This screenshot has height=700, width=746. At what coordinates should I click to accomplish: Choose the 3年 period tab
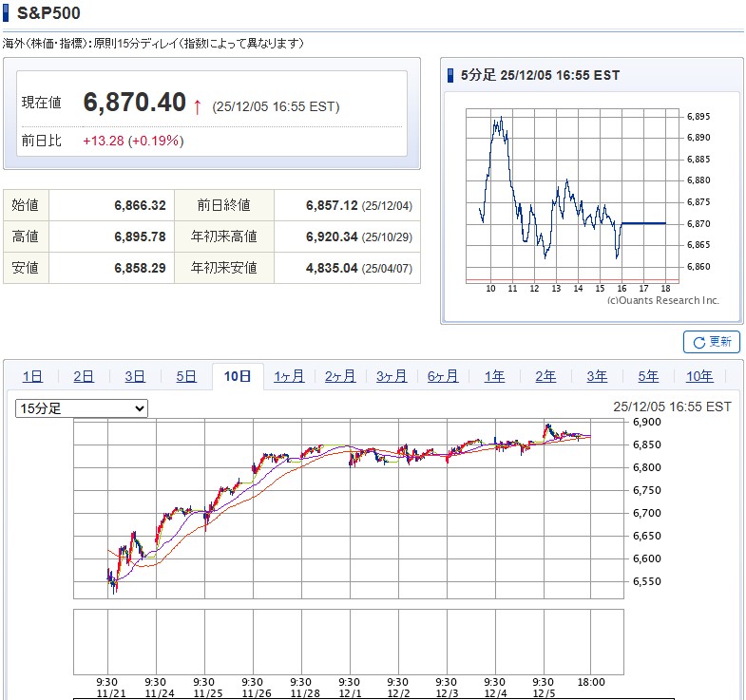click(597, 377)
